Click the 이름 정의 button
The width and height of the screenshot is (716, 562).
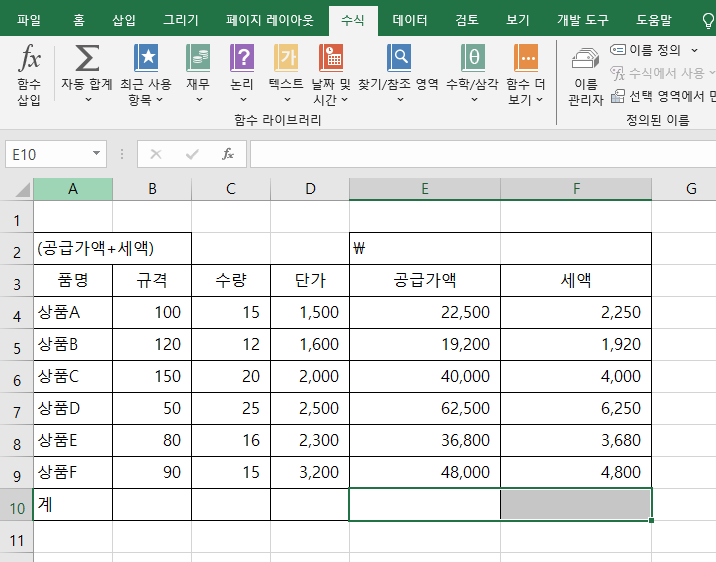tap(646, 50)
